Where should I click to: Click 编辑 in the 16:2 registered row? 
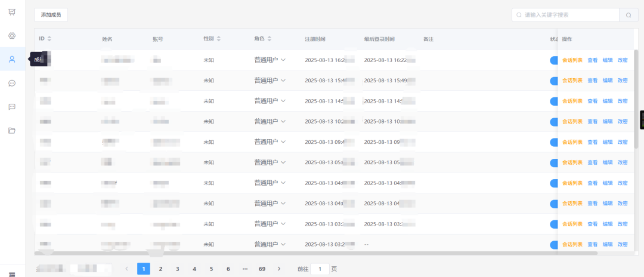608,60
